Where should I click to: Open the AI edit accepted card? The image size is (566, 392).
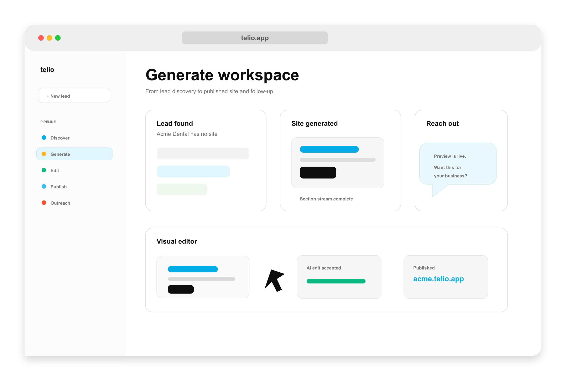pos(339,277)
